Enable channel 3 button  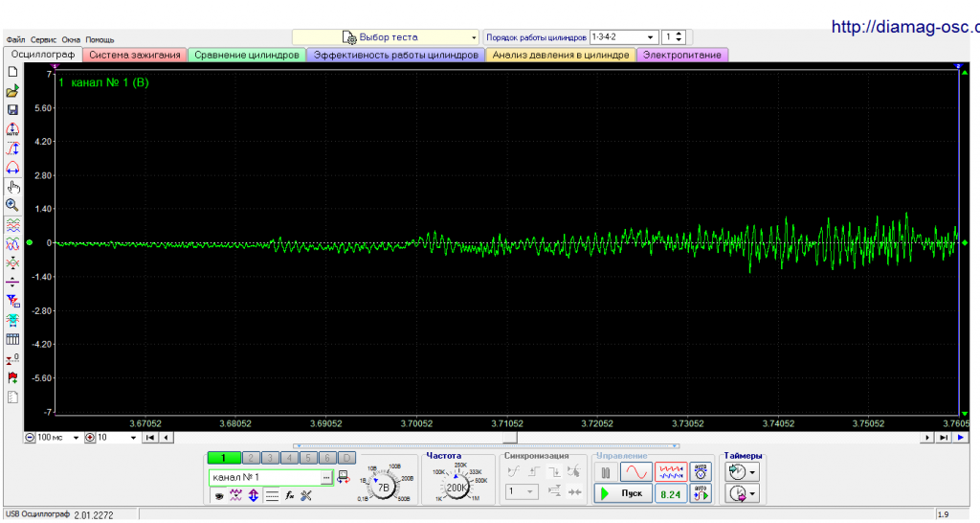(270, 458)
